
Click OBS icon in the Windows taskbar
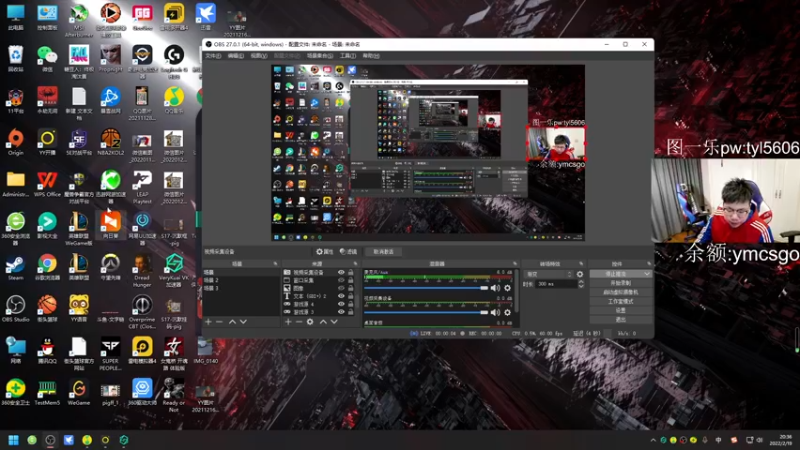50,440
